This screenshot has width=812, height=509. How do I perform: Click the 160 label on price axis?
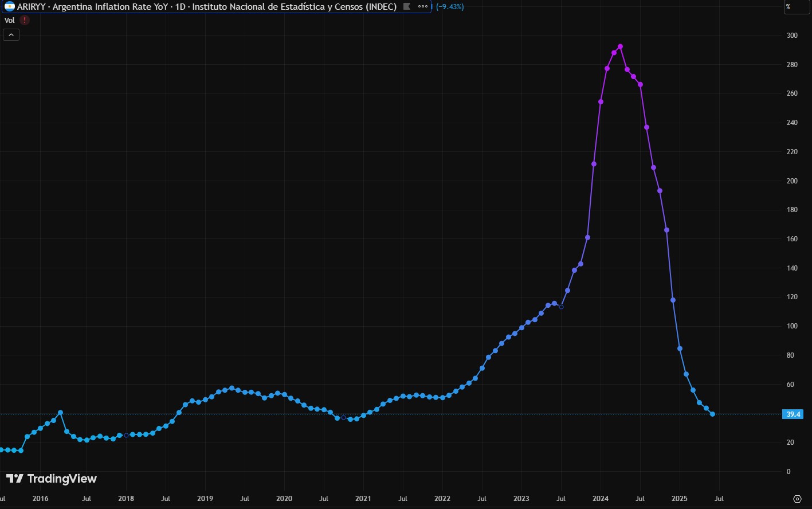[x=792, y=239]
